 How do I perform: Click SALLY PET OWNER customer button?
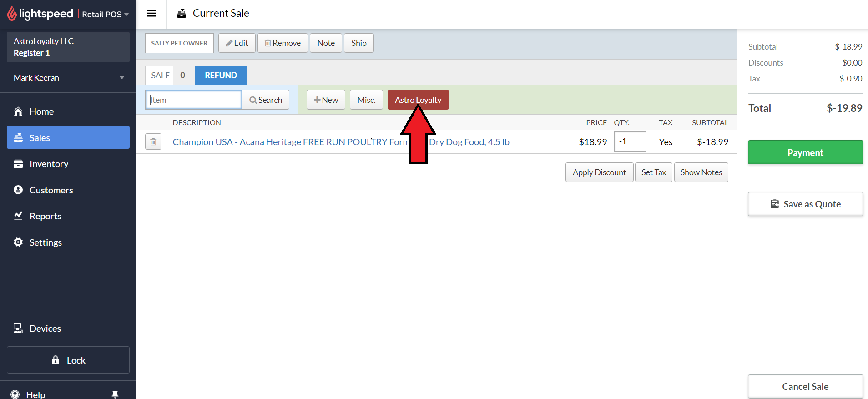coord(179,43)
